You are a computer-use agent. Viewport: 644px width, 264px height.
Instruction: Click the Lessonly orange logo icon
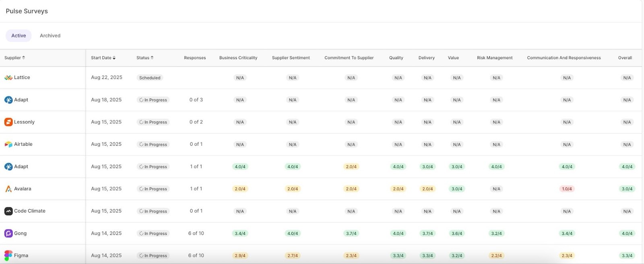pos(8,122)
